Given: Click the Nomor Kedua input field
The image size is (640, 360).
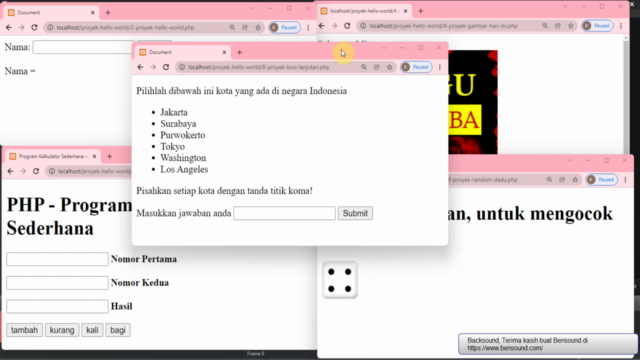Looking at the screenshot, I should pos(57,283).
